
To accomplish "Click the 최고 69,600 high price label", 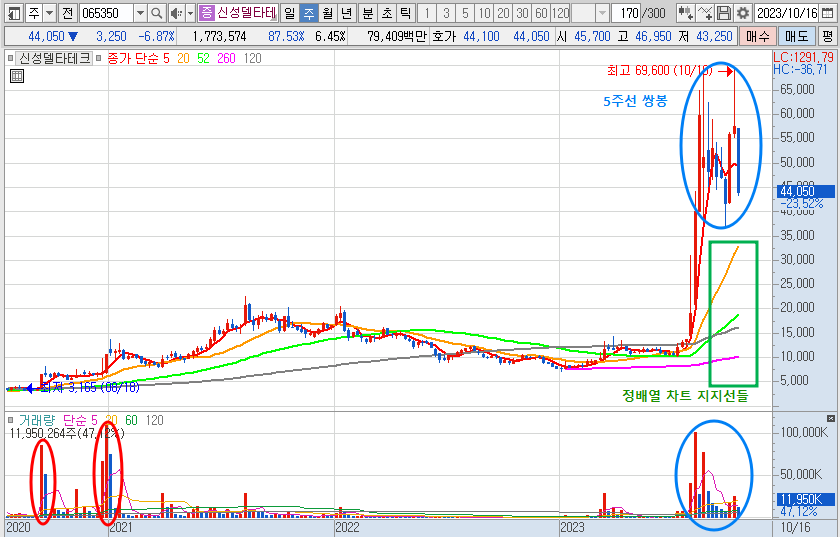I will 659,70.
